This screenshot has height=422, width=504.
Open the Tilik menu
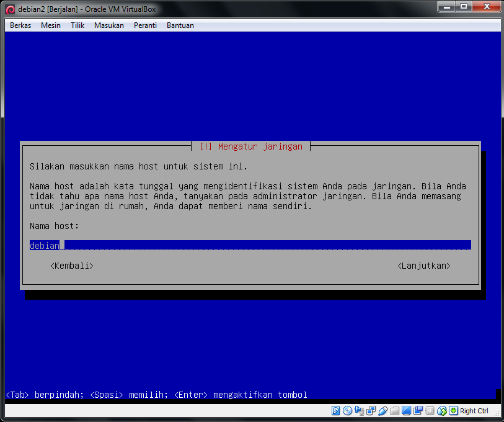click(x=77, y=25)
